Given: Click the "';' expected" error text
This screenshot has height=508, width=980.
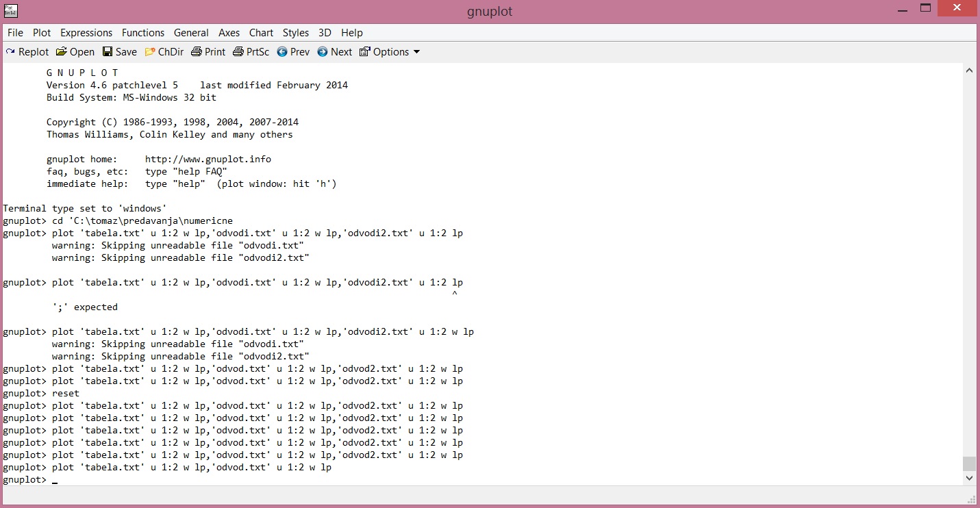Looking at the screenshot, I should coord(85,307).
